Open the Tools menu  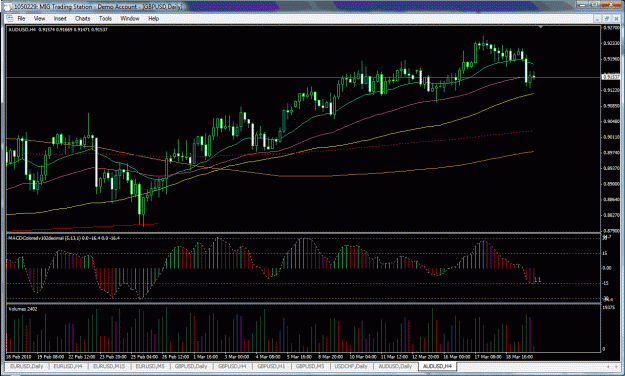tap(105, 18)
